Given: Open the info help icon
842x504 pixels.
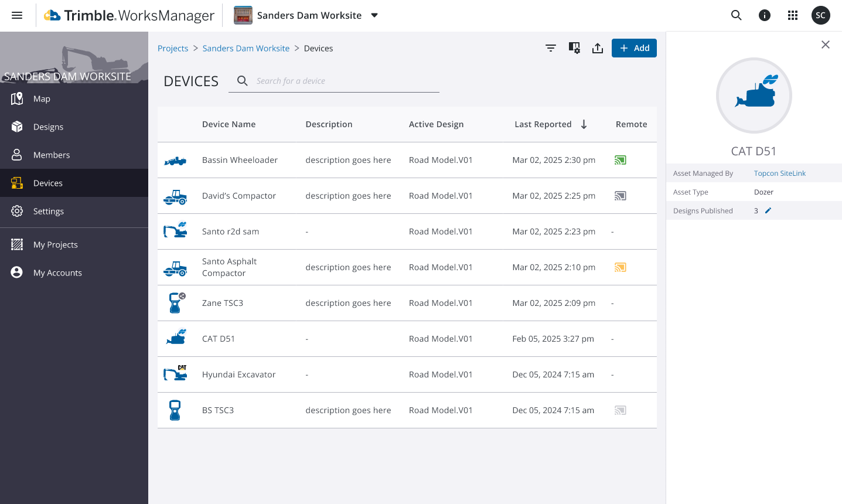Looking at the screenshot, I should [x=765, y=15].
